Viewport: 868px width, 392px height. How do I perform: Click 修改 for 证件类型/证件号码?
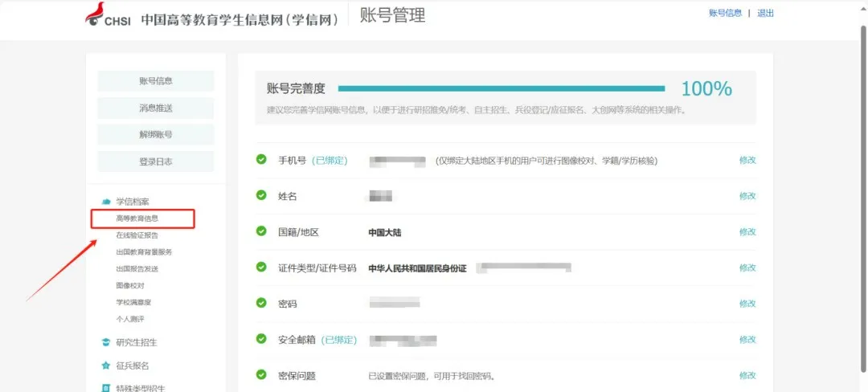tap(747, 267)
